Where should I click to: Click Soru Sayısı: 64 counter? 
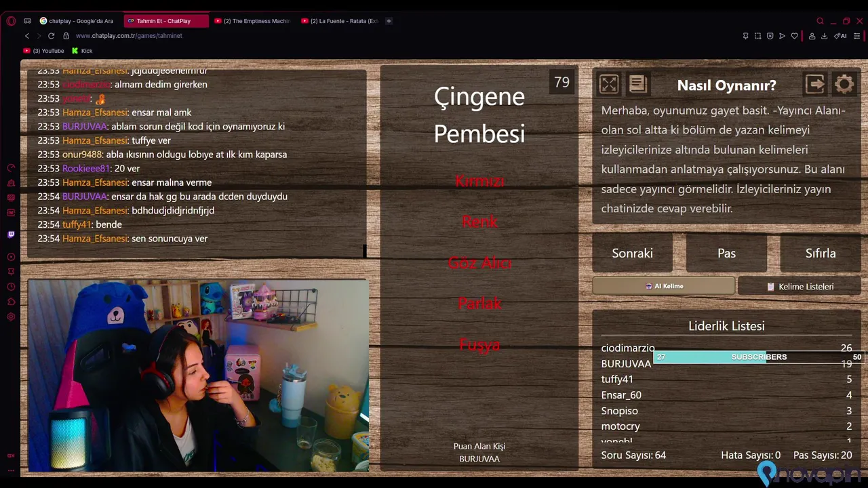[x=633, y=455]
